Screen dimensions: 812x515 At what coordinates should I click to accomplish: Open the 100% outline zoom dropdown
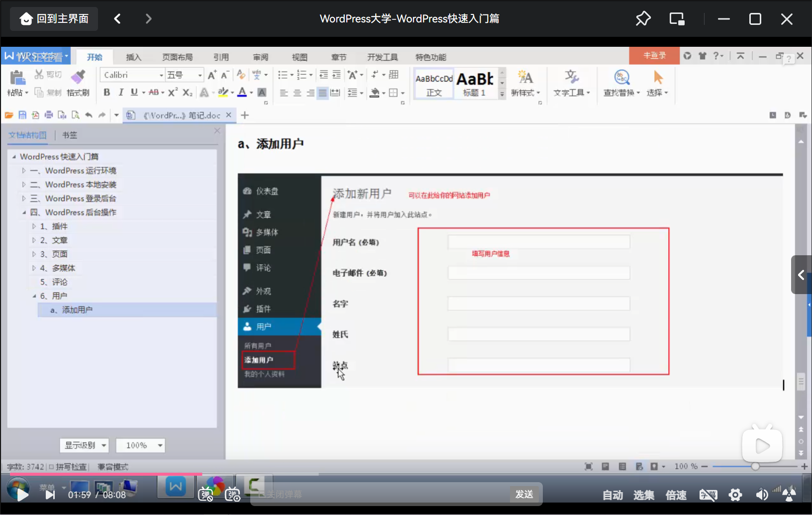140,445
